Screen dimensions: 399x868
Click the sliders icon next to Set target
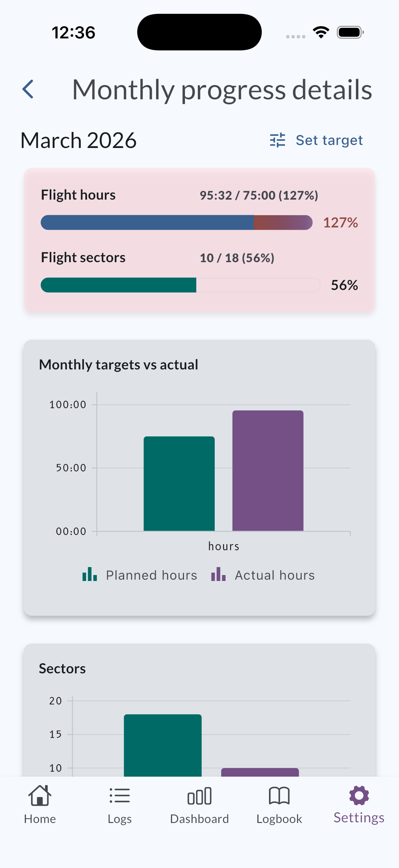[278, 140]
